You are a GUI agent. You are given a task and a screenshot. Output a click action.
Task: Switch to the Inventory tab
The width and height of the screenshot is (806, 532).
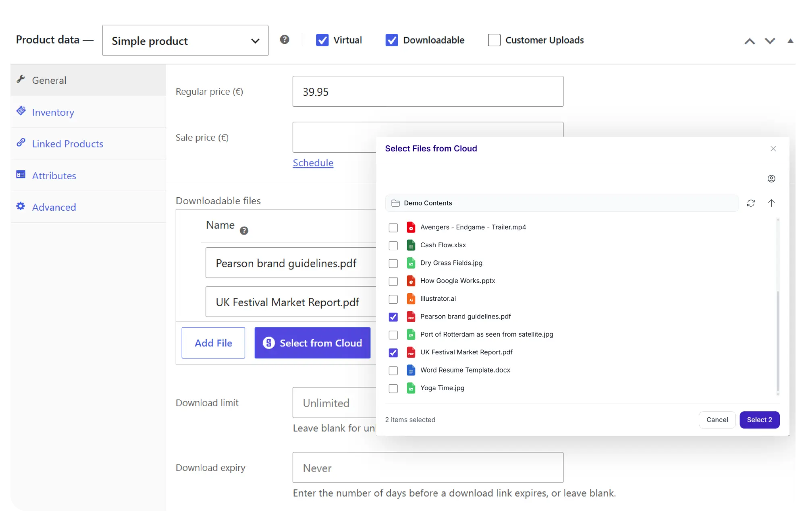pos(88,112)
